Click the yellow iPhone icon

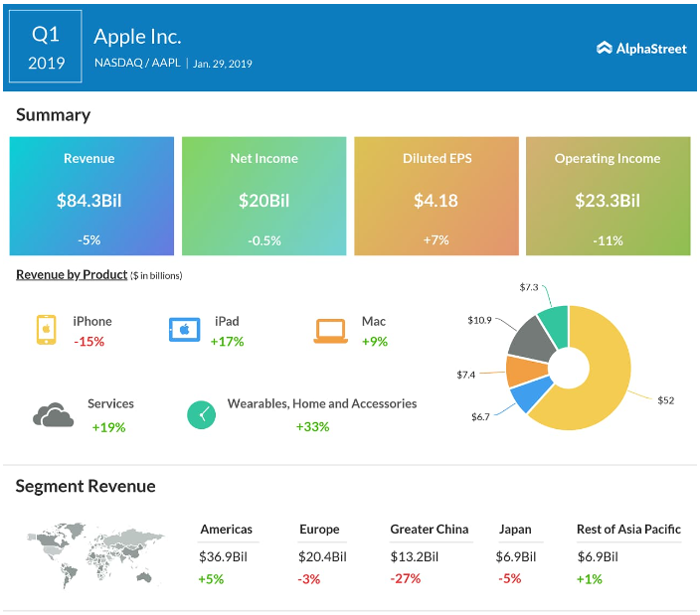point(45,330)
